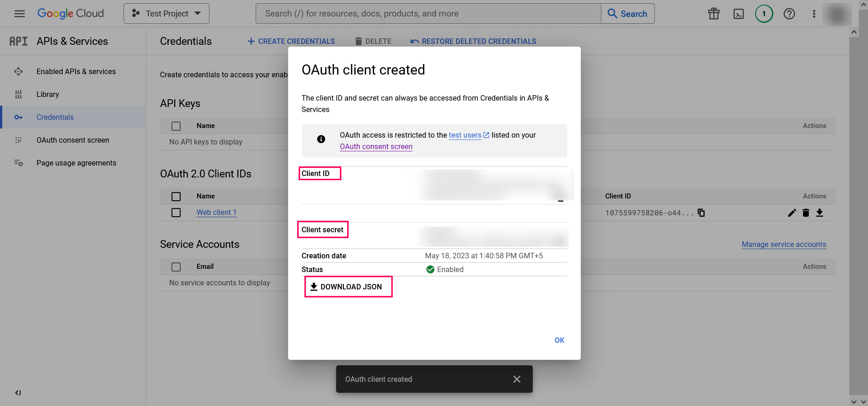Open the three-dot settings and utilities menu
Image resolution: width=868 pixels, height=406 pixels.
[814, 14]
